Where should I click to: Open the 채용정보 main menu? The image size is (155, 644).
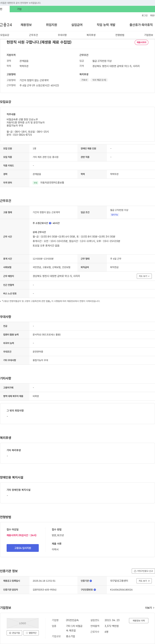[x=26, y=25]
